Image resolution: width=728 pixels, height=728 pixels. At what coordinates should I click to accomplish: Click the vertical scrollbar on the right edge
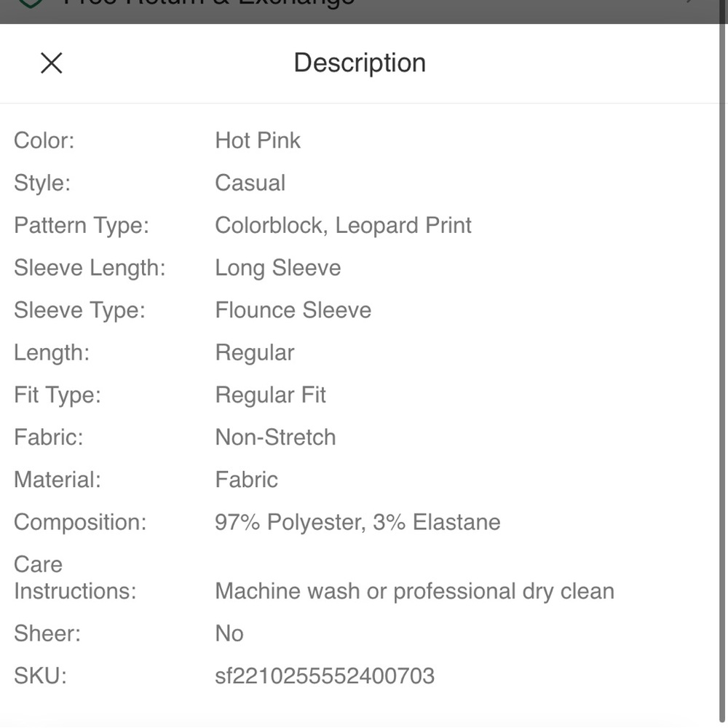click(724, 364)
